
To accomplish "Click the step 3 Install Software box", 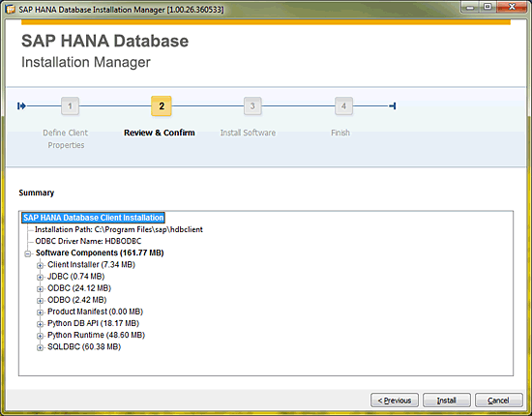I will point(252,106).
